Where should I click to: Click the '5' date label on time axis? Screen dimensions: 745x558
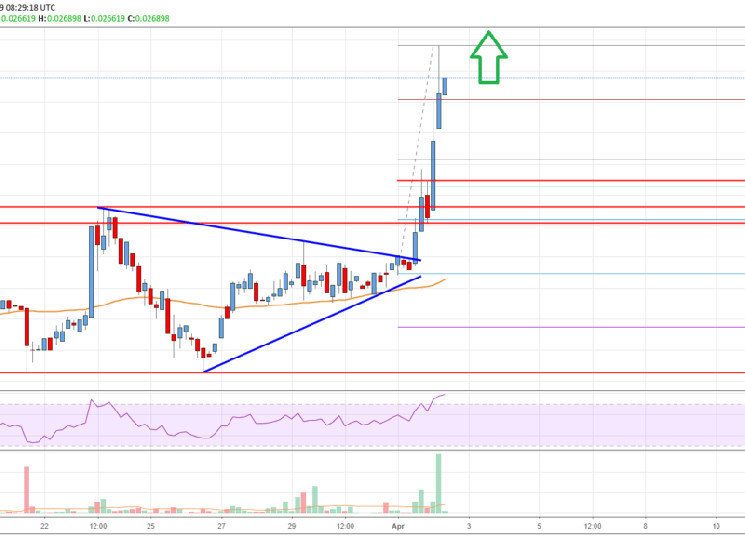(539, 526)
